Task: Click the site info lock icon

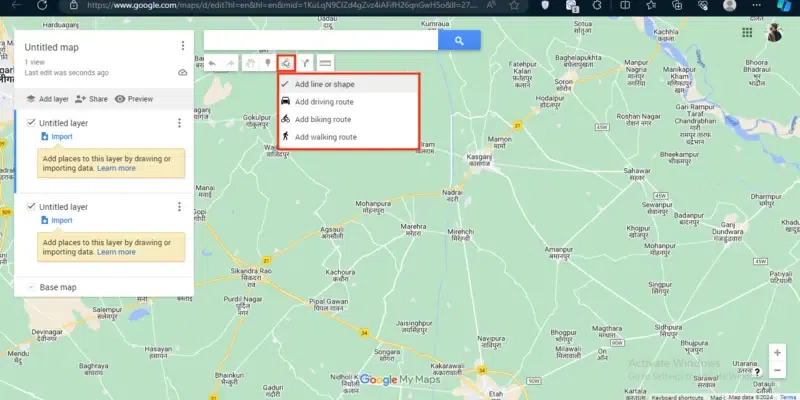Action: (74, 5)
